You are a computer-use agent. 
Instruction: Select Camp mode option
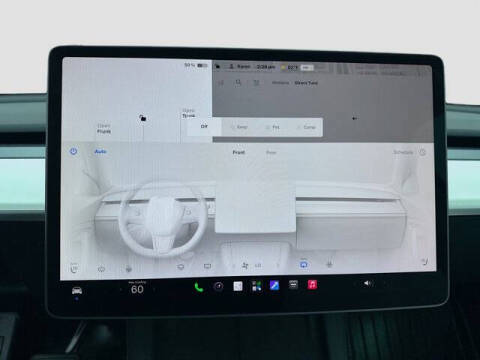(x=306, y=127)
